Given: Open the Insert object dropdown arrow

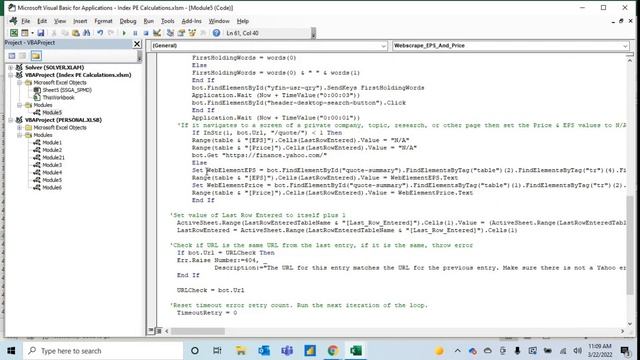Looking at the screenshot, I should click(x=32, y=33).
